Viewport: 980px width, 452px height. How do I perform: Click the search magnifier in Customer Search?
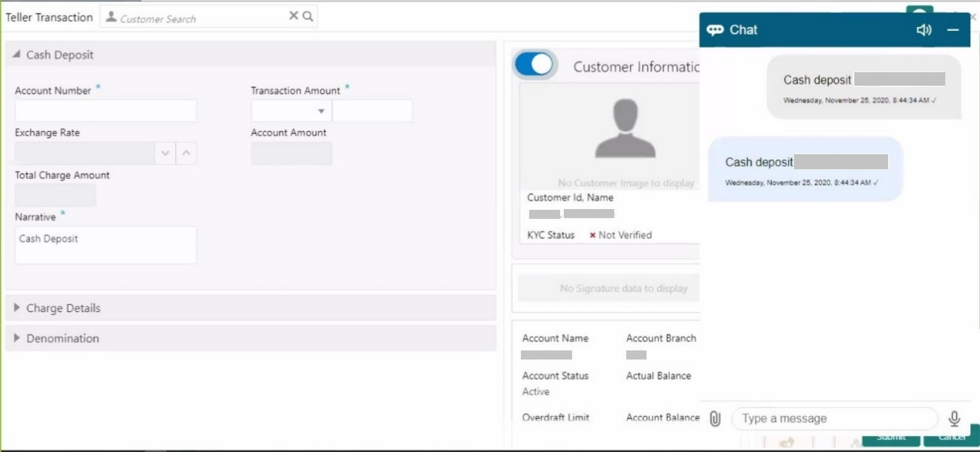[x=308, y=16]
